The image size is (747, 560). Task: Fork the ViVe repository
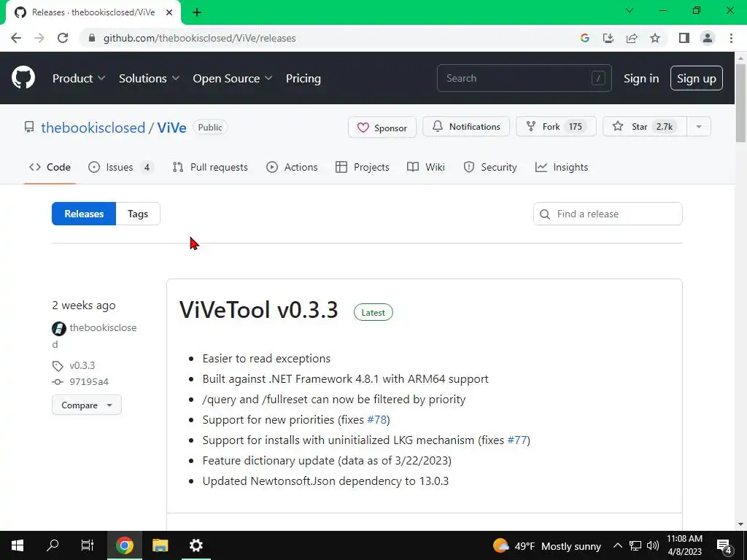(556, 127)
